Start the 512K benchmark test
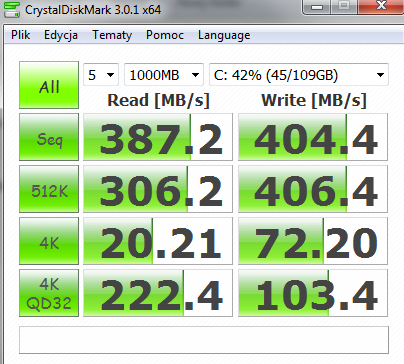Image resolution: width=404 pixels, height=364 pixels. click(x=49, y=189)
